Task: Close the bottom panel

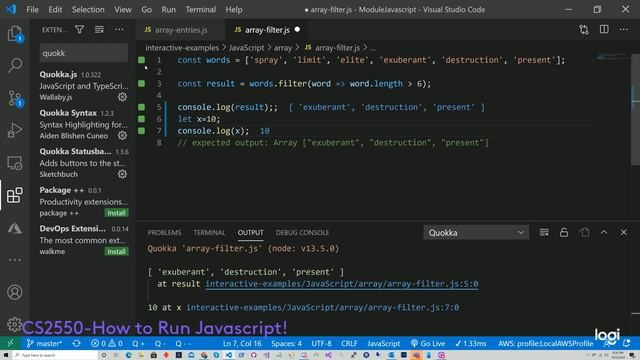Action: [x=624, y=232]
